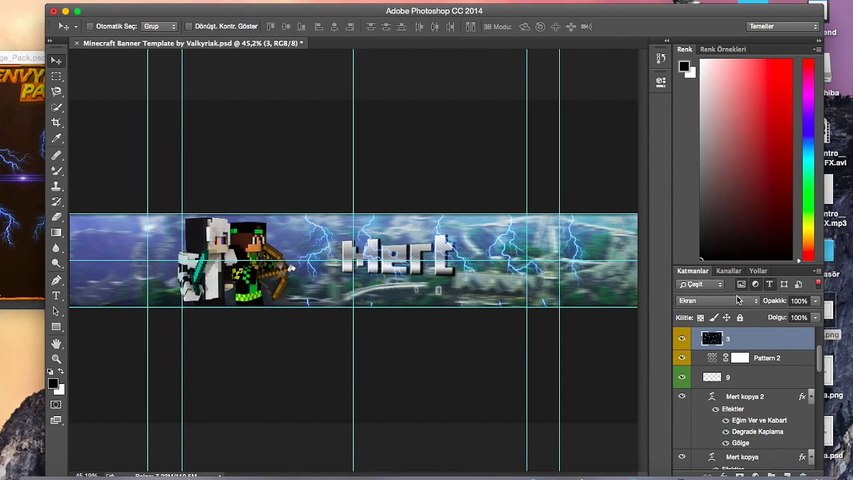The width and height of the screenshot is (853, 480).
Task: Select the Lasso tool
Action: pyautogui.click(x=56, y=91)
